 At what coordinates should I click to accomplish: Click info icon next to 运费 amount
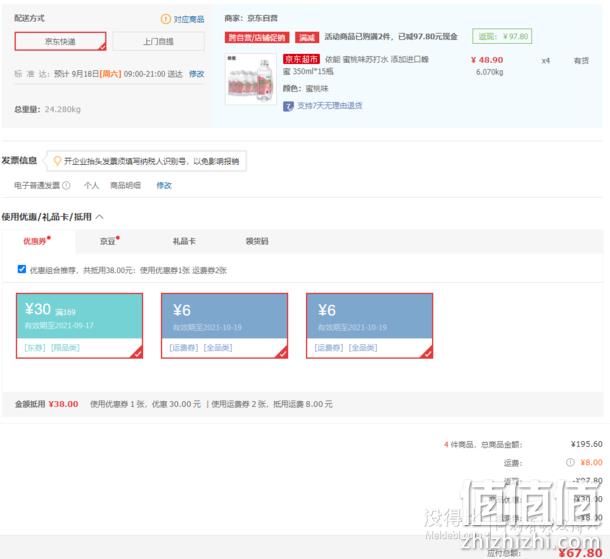pos(570,462)
